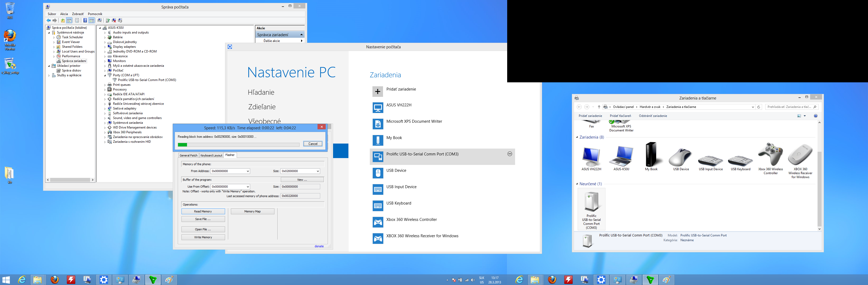Viewport: 868px width, 285px height.
Task: Click Write Memory button
Action: pos(203,237)
